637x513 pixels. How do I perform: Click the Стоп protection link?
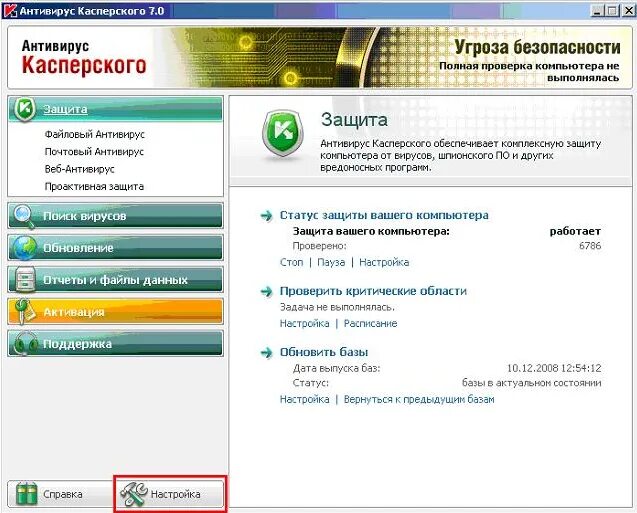click(x=291, y=262)
